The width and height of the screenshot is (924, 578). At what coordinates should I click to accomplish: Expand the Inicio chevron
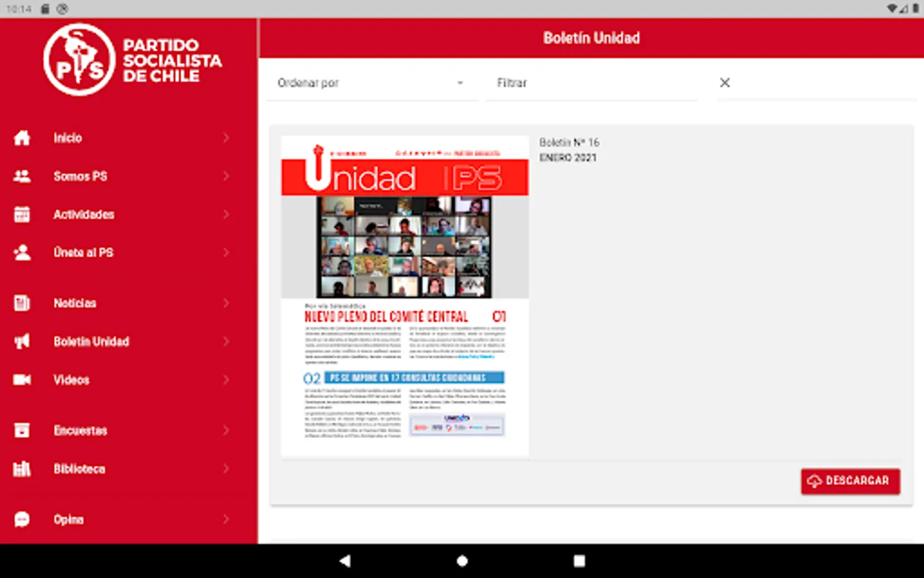coord(226,137)
